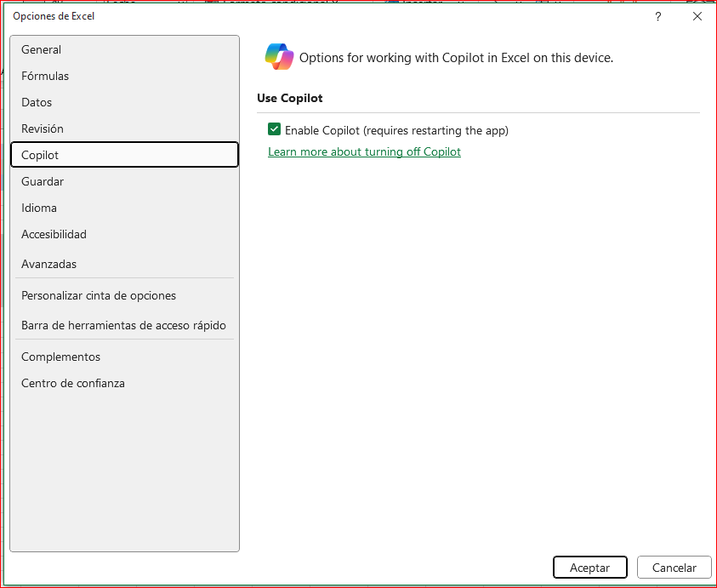
Task: Click the Copilot logo icon
Action: pyautogui.click(x=279, y=56)
